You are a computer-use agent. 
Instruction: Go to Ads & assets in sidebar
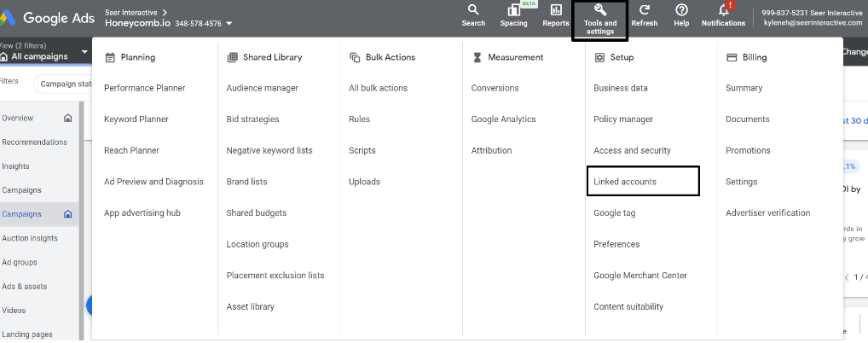tap(25, 287)
